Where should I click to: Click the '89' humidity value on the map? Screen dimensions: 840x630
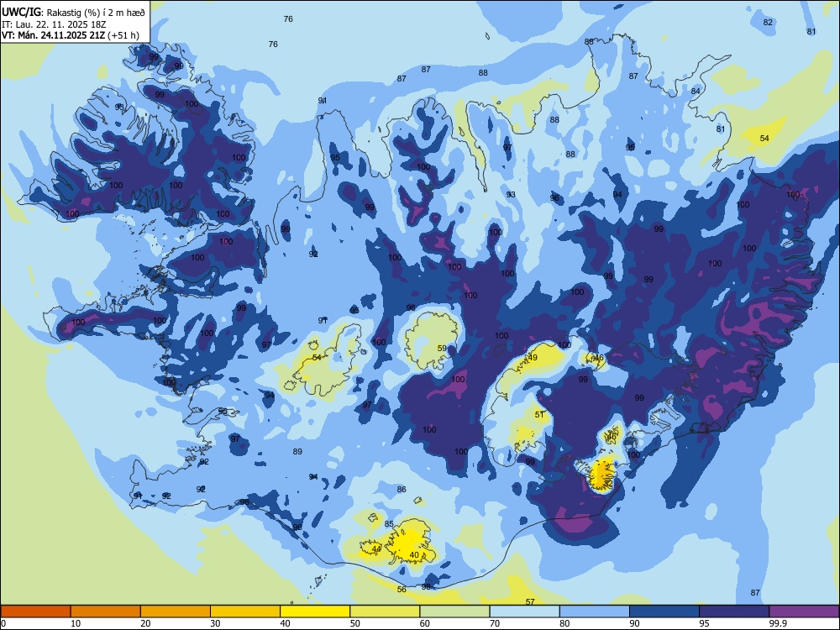click(x=298, y=452)
